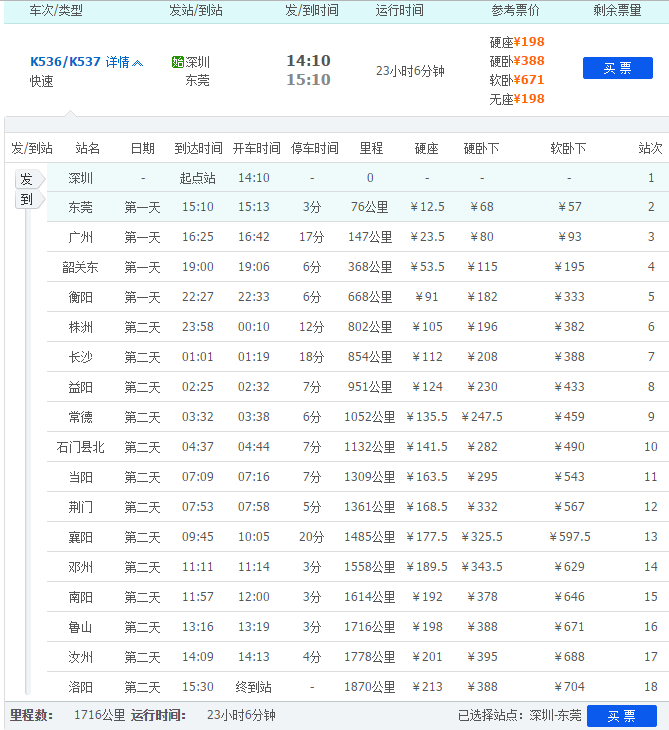Select 襄阳 station row
The width and height of the screenshot is (669, 730).
(x=358, y=537)
